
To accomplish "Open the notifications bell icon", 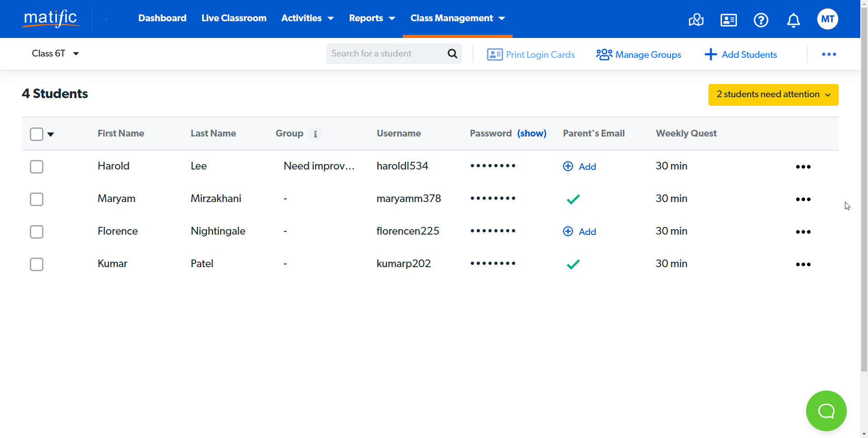I will (793, 20).
